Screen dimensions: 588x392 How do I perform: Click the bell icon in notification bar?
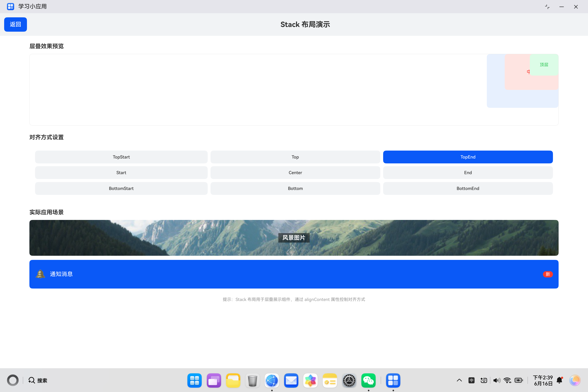(40, 274)
